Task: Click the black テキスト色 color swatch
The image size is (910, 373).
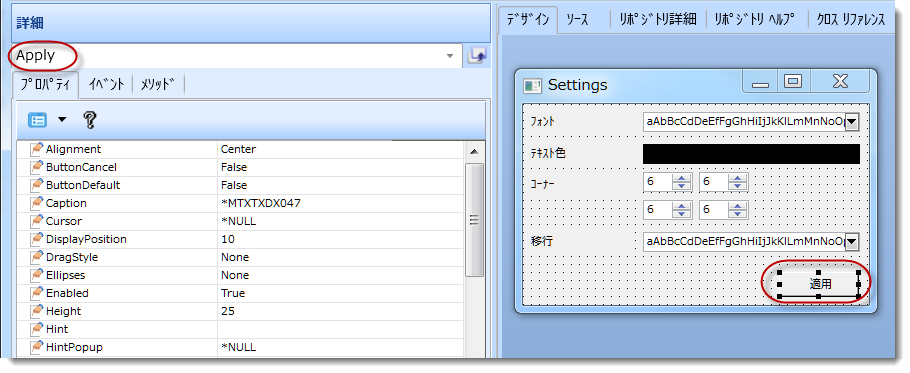Action: coord(751,154)
